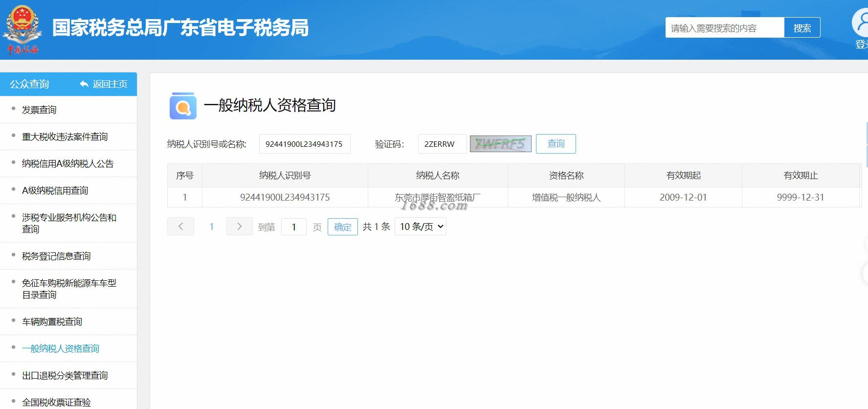Viewport: 868px width, 409px height.
Task: Open 税务登记信息查询 menu item
Action: click(x=56, y=256)
